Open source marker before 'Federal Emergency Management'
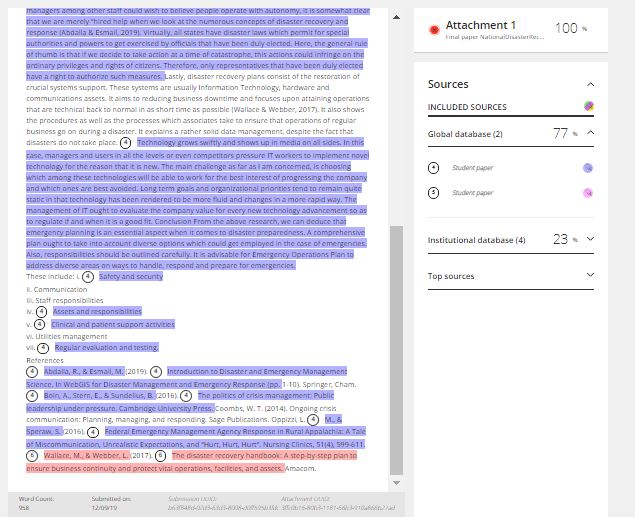The height and width of the screenshot is (517, 635). (93, 432)
